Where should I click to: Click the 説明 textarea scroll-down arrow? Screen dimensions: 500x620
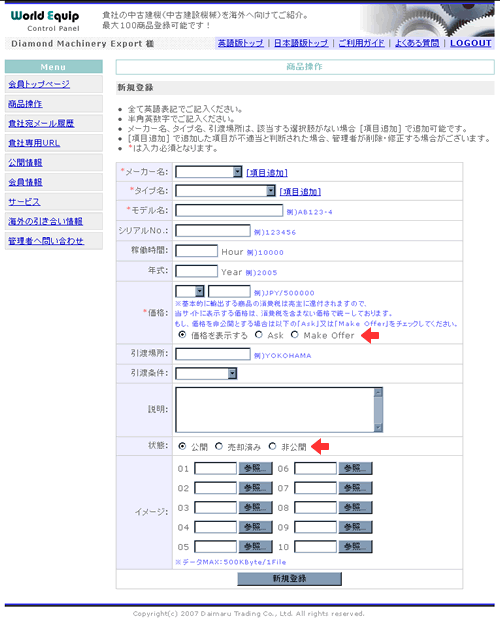(x=378, y=427)
